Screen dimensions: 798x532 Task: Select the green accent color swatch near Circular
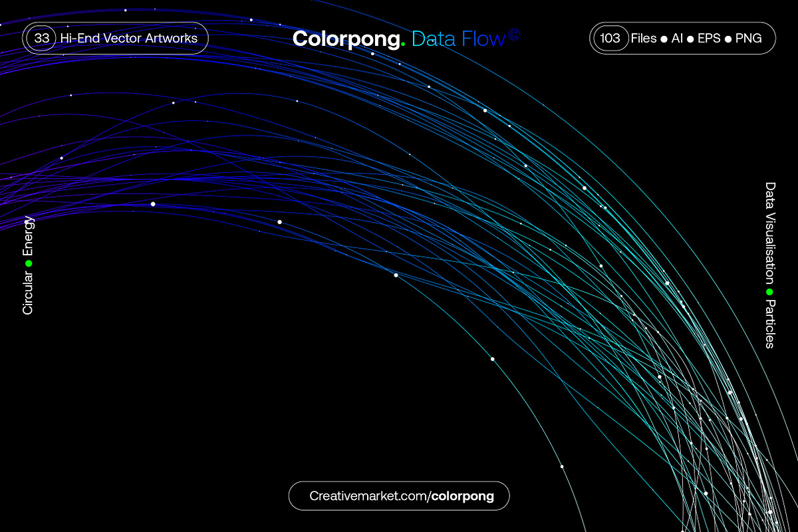28,263
